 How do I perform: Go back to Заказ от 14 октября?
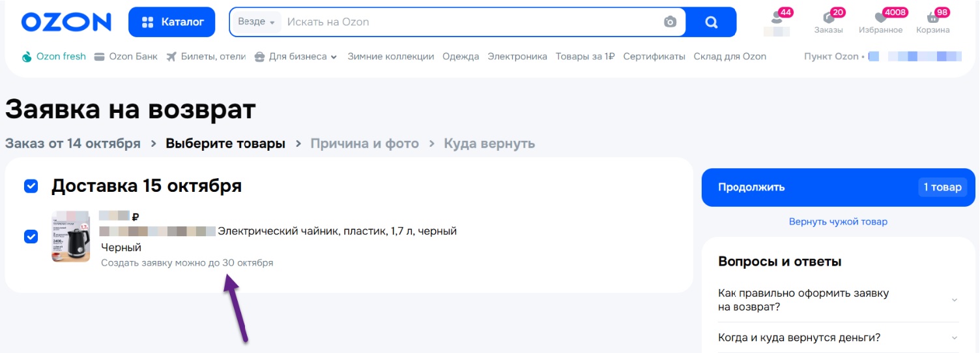[x=73, y=144]
